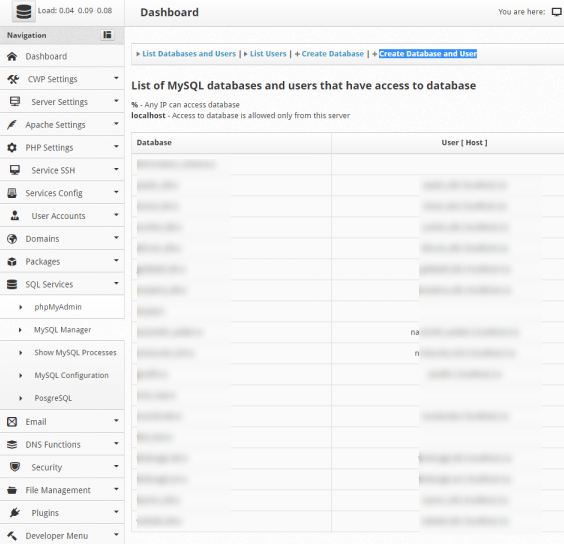Screen dimensions: 564x544
Task: Click the Create Database link
Action: (333, 54)
